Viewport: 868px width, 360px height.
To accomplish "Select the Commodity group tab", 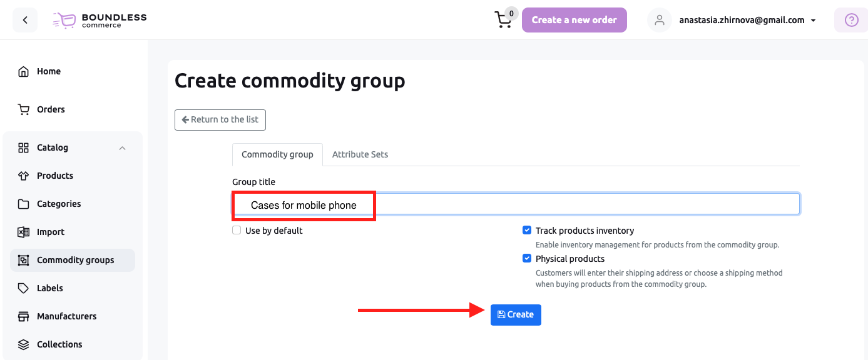I will coord(277,154).
